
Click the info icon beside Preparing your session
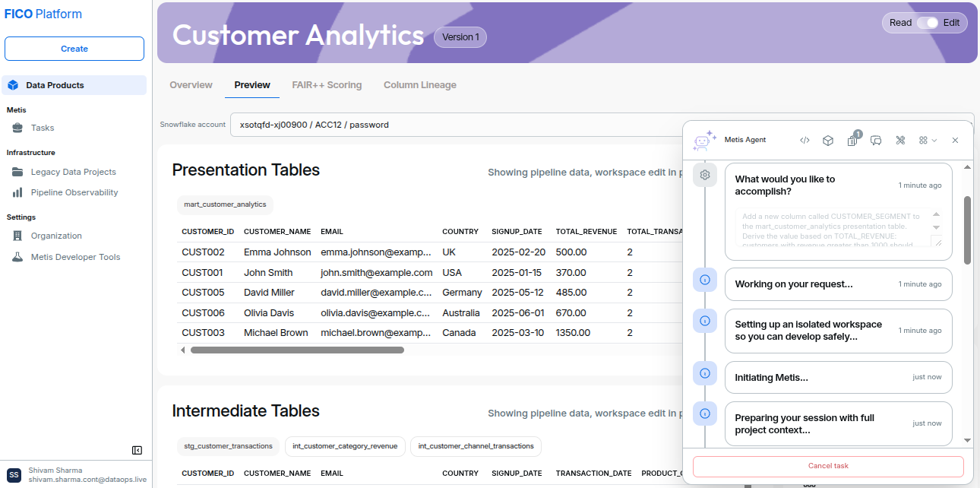(705, 414)
